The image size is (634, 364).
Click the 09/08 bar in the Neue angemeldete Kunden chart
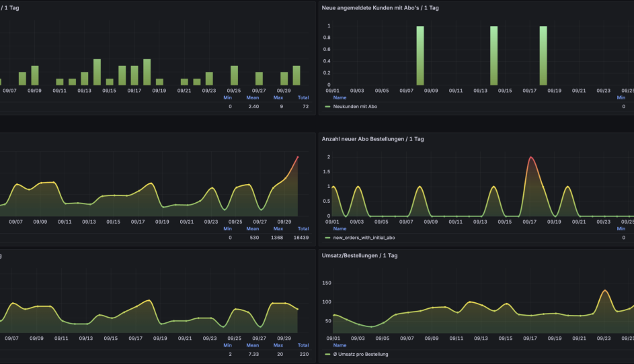(420, 55)
